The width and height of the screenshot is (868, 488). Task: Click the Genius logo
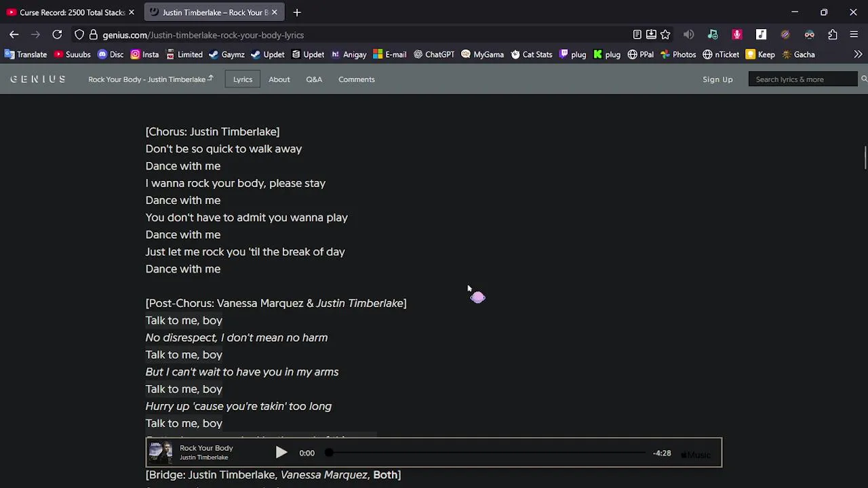pyautogui.click(x=38, y=79)
